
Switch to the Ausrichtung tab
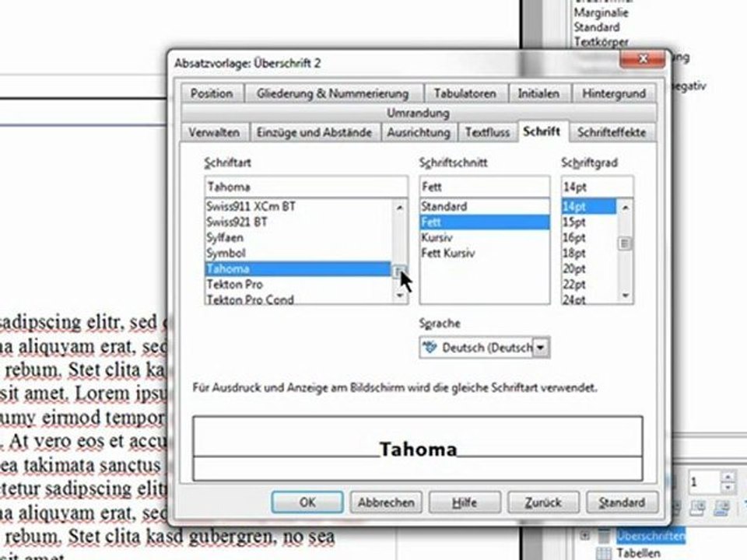(x=419, y=132)
